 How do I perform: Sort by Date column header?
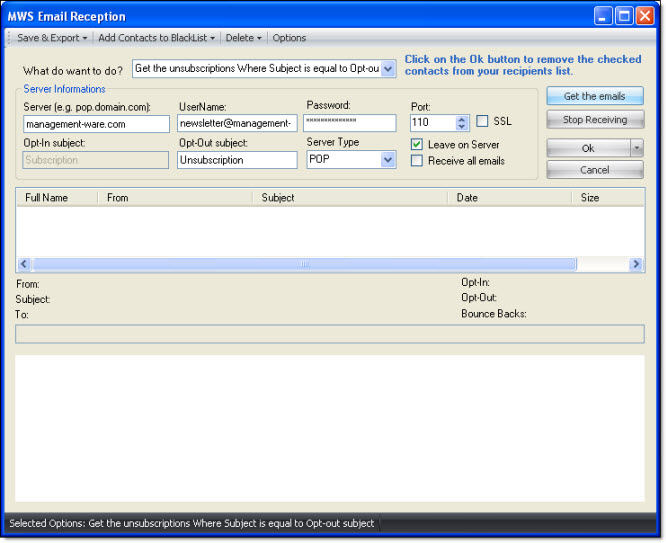510,198
